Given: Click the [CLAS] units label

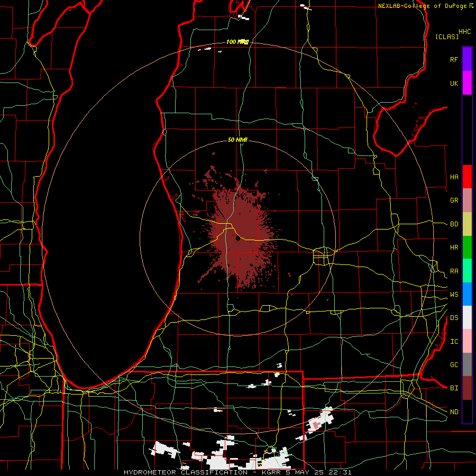Looking at the screenshot, I should coord(447,36).
